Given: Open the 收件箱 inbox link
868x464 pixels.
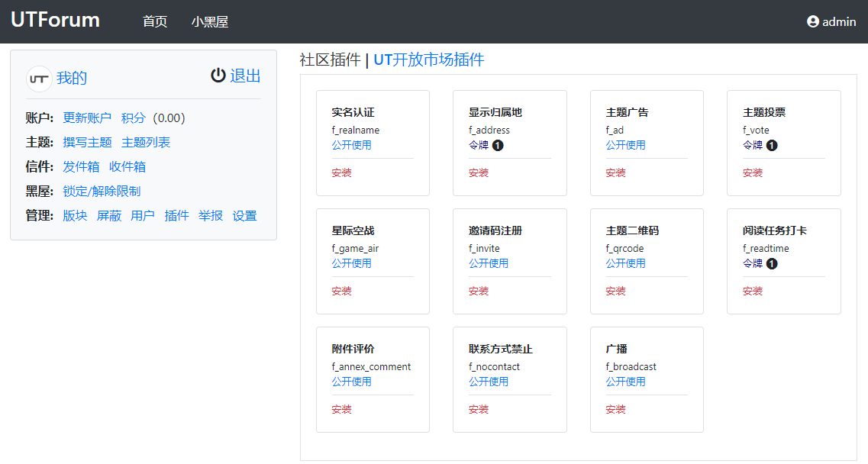Looking at the screenshot, I should [127, 167].
